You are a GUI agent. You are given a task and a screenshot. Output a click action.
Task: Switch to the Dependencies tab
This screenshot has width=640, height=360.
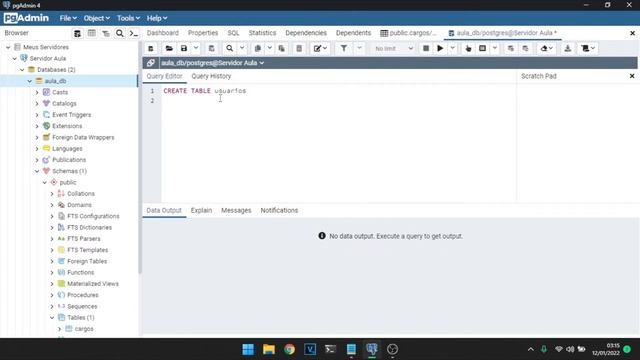pos(306,33)
